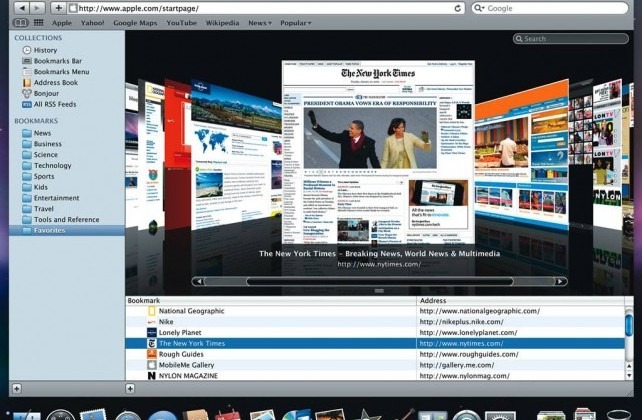Add a bookmark with list plus button
Viewport: 642px width, 420px height.
pyautogui.click(x=130, y=388)
